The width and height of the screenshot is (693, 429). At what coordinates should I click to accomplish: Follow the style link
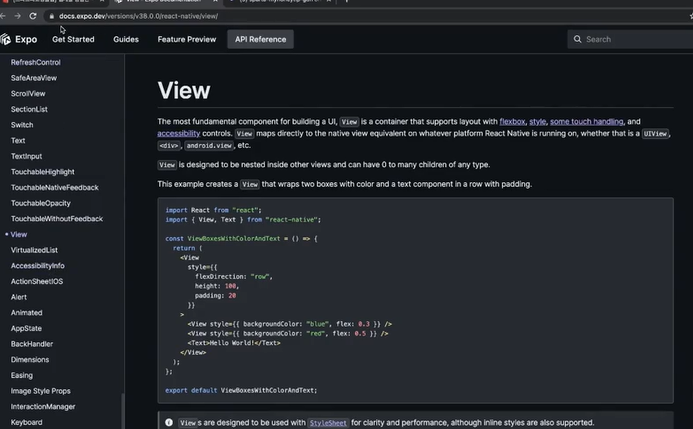537,121
